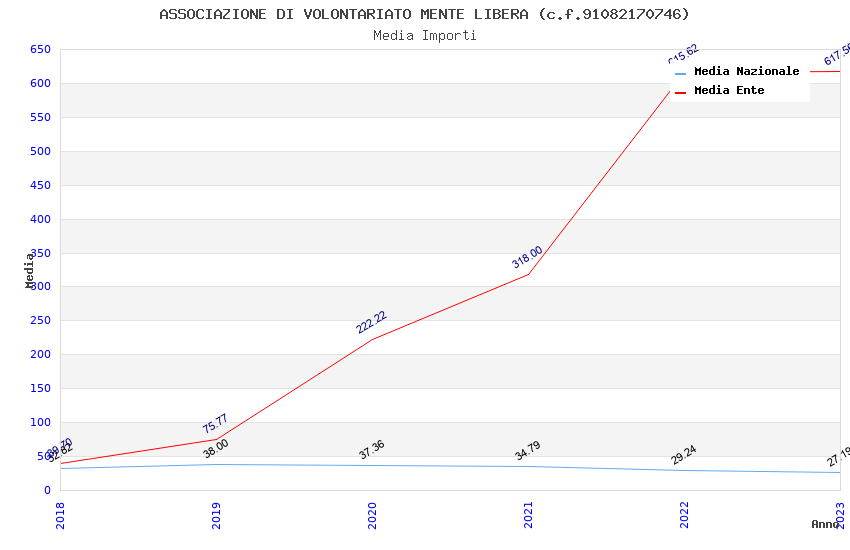
Task: Click the Media Importi subtitle
Action: (x=424, y=36)
